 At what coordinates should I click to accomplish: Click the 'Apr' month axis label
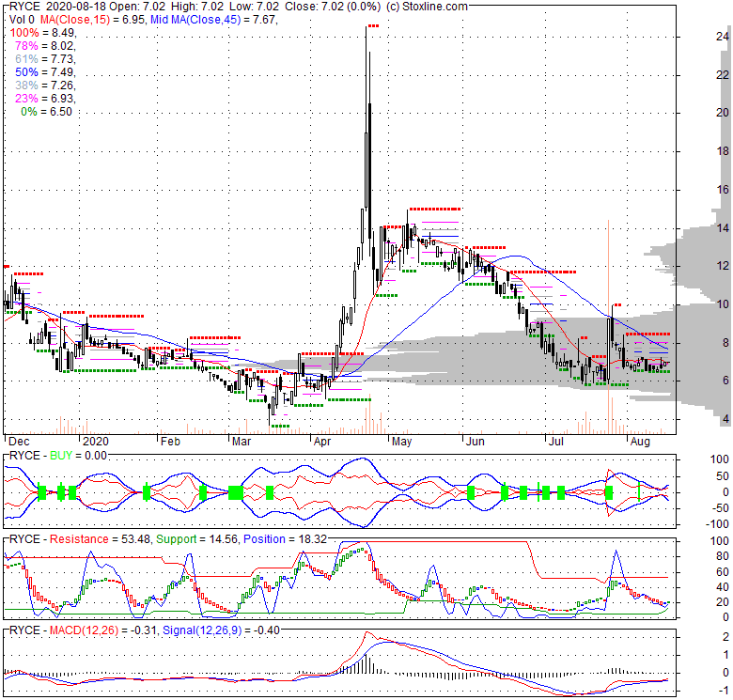(322, 441)
